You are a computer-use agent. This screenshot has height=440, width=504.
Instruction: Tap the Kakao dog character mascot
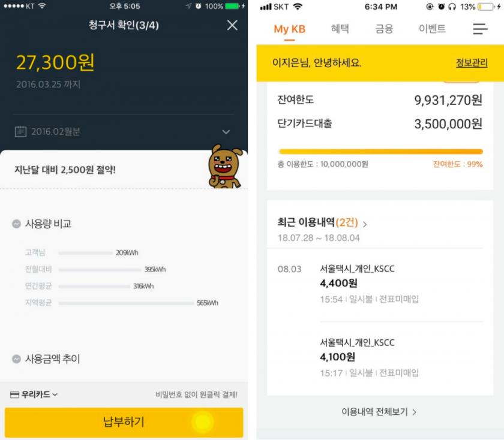point(225,166)
